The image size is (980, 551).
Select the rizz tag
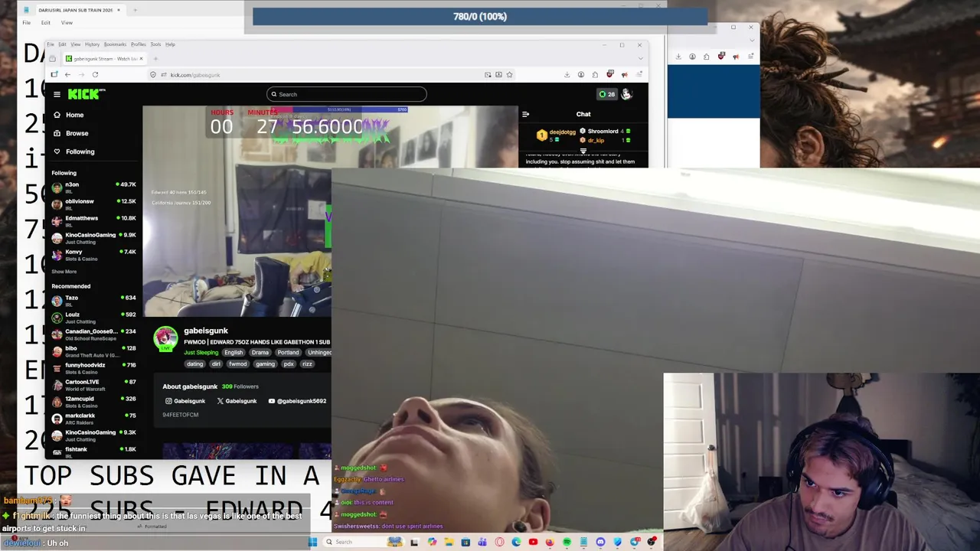coord(307,364)
